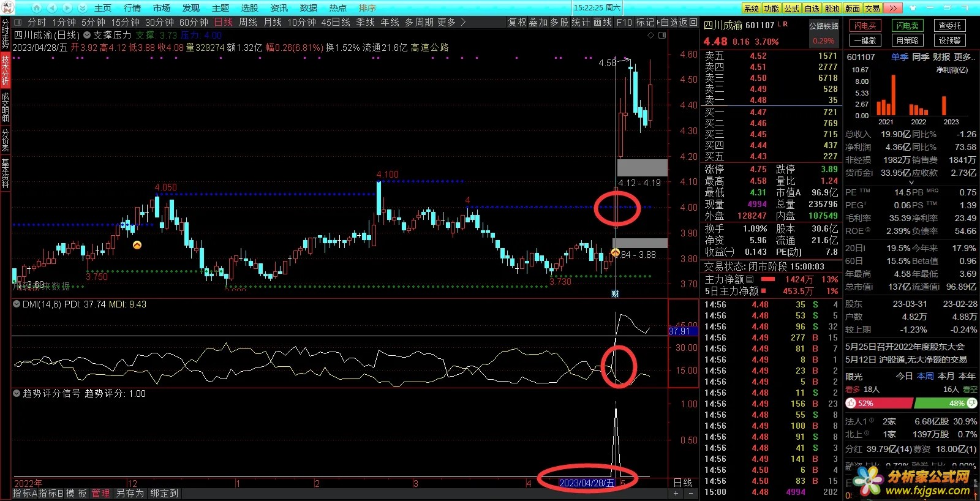Viewport: 980px width, 501px height.
Task: Open the 排序 menu
Action: click(x=367, y=8)
